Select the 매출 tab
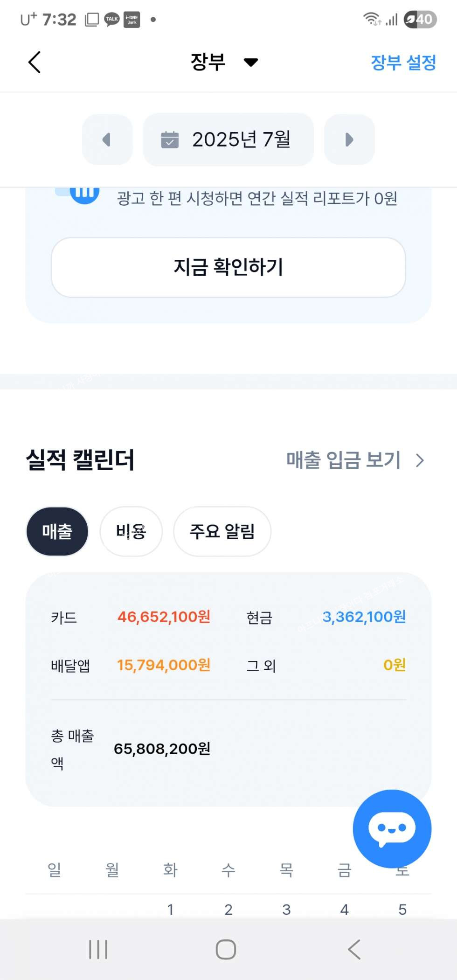Viewport: 457px width, 980px height. click(57, 531)
